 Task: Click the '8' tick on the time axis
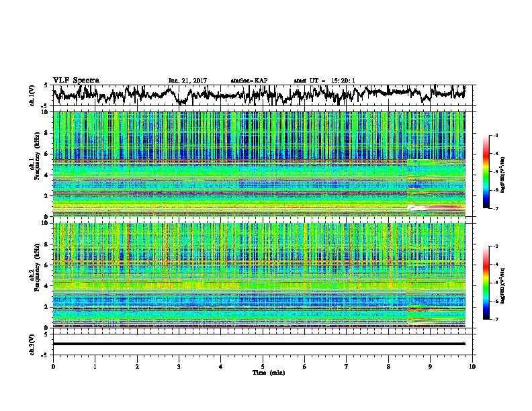click(388, 367)
